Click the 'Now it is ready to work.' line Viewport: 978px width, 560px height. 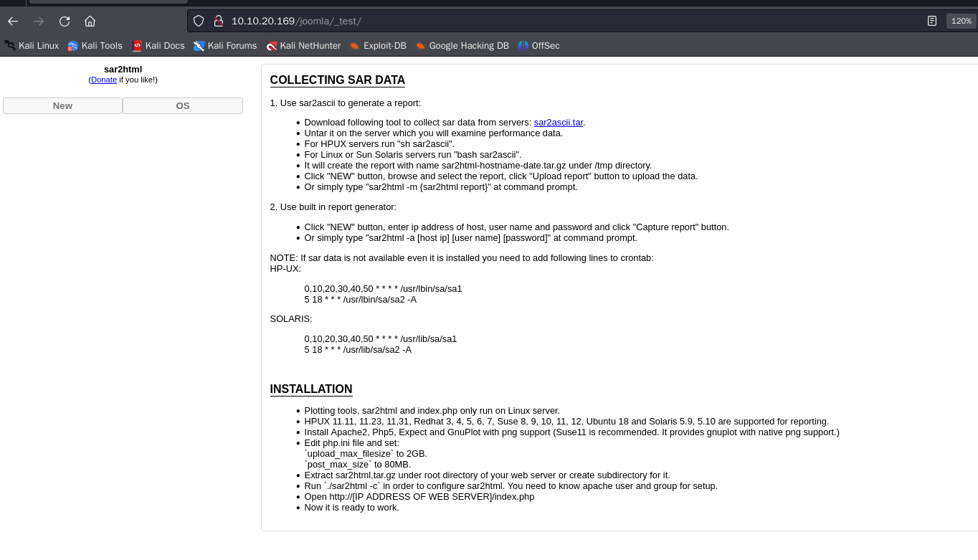[x=352, y=508]
